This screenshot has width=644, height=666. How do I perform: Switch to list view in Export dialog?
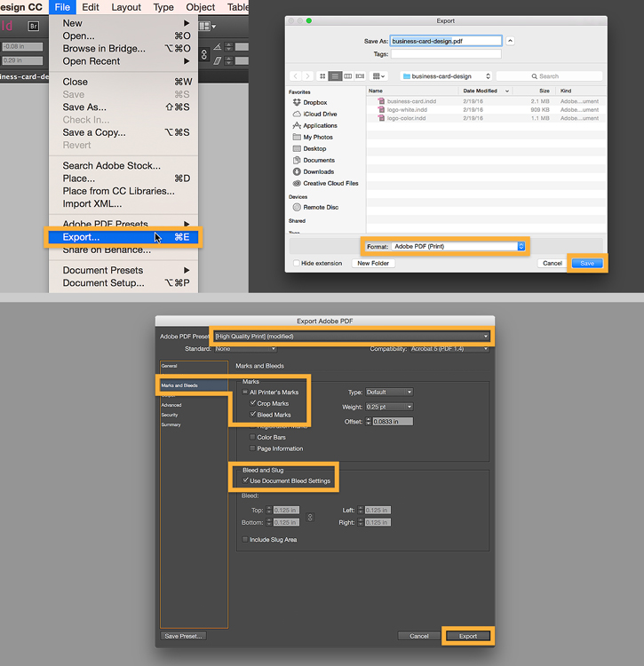point(335,76)
